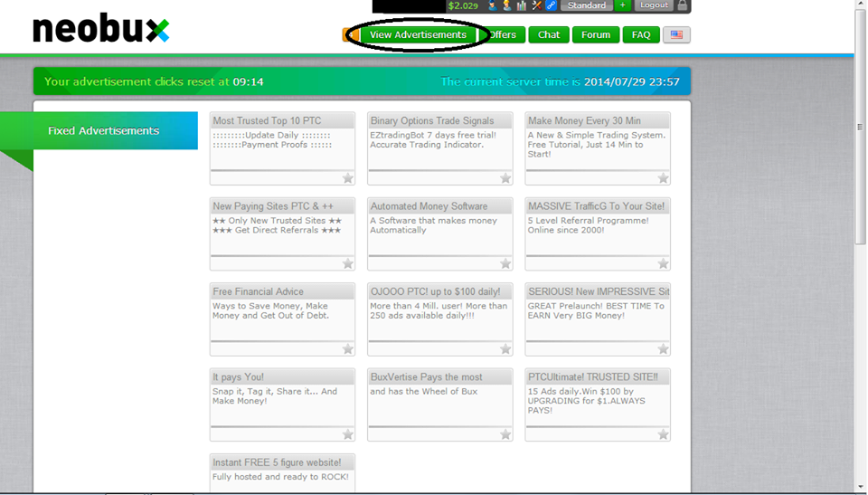
Task: Open the Forum page
Action: point(596,35)
